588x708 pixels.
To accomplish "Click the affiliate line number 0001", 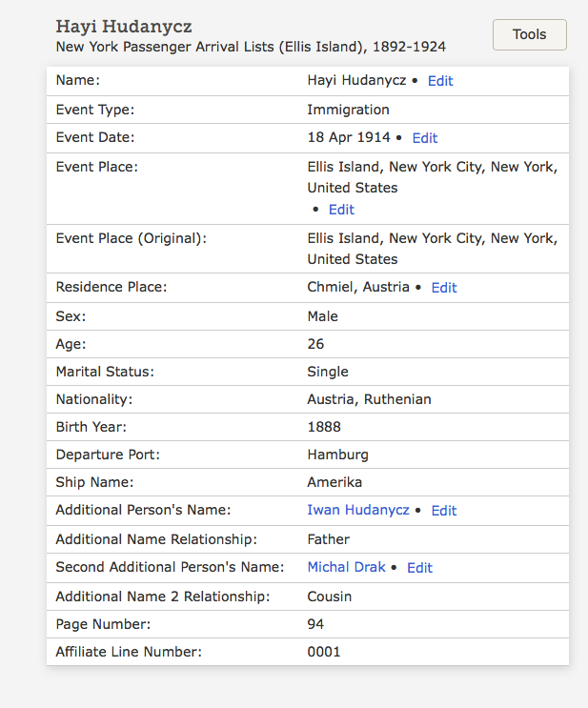I will pos(323,652).
